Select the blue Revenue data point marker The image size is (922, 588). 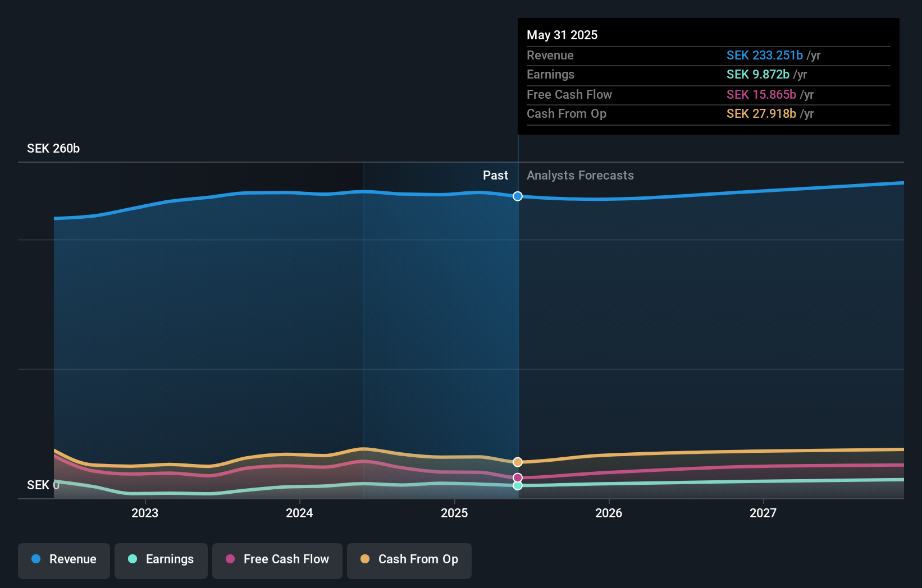[x=517, y=196]
